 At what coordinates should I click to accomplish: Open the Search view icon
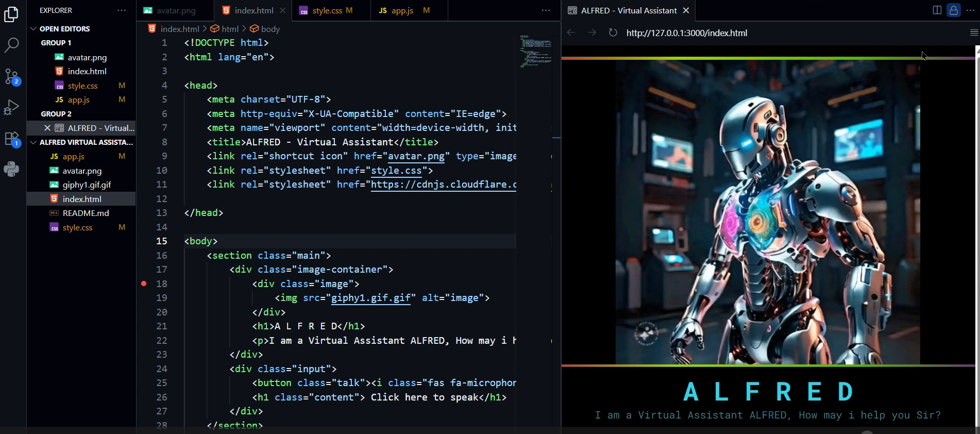pyautogui.click(x=11, y=45)
